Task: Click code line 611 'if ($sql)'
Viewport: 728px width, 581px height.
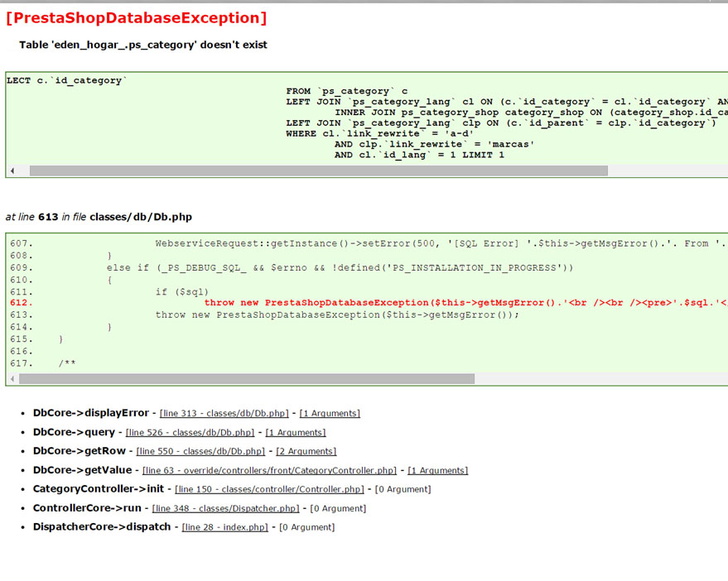Action: point(182,292)
